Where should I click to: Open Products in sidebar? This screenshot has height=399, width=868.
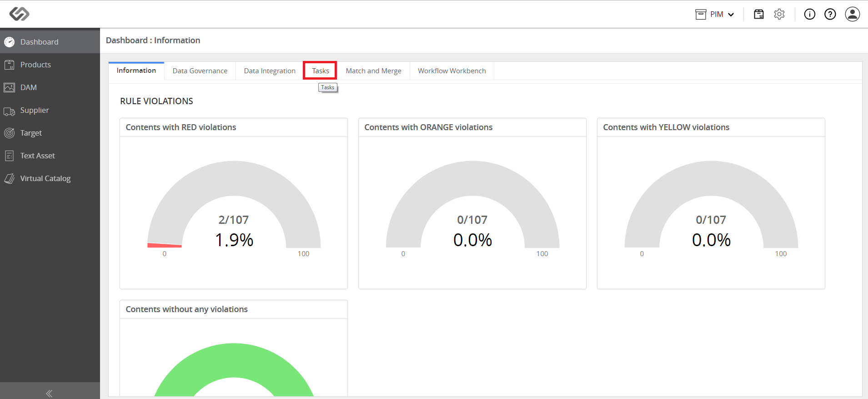tap(50, 65)
